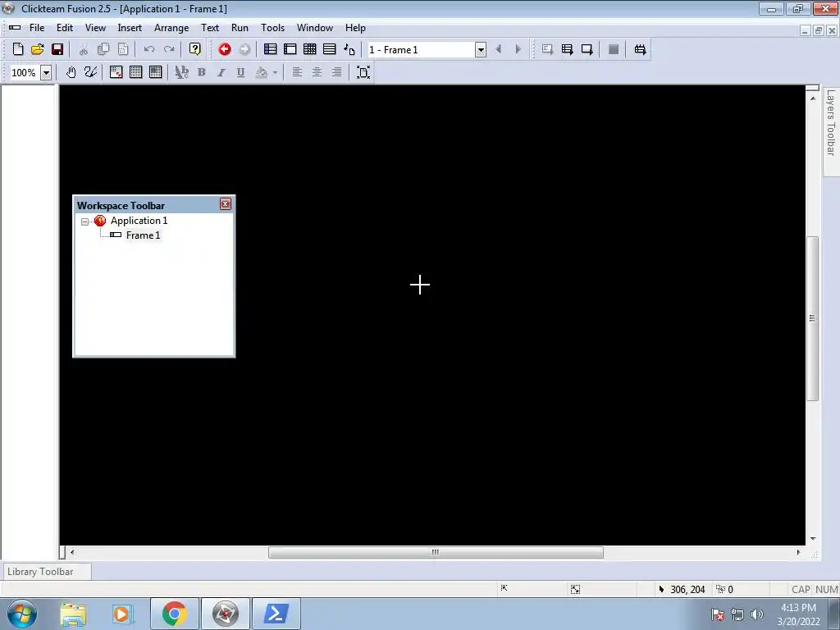Click the '1 - Frame 1' combo box
This screenshot has height=630, width=840.
pyautogui.click(x=427, y=49)
